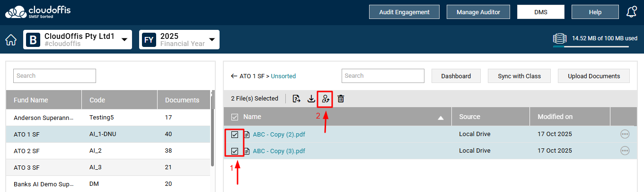Toggle the Name column sort arrow
644x192 pixels.
[x=441, y=118]
